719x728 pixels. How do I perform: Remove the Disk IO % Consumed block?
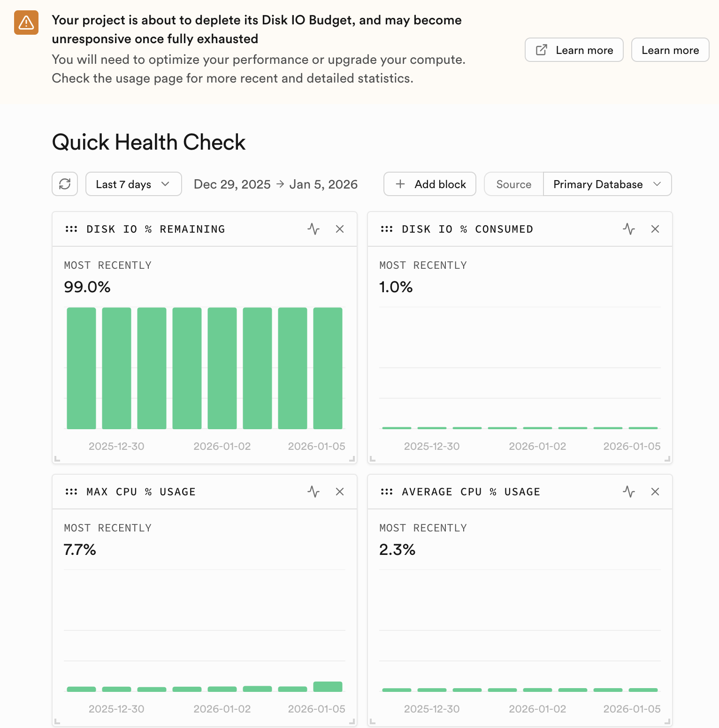655,229
